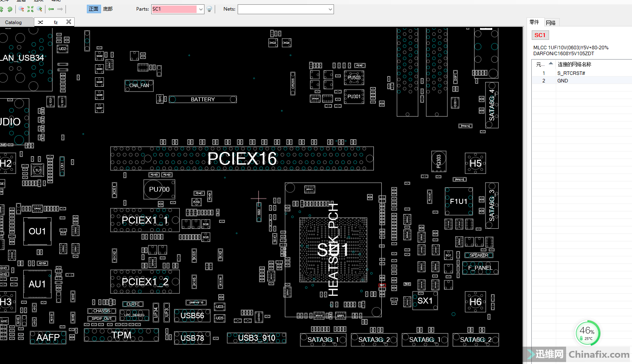
Task: Select the PU301 component
Action: pyautogui.click(x=354, y=97)
